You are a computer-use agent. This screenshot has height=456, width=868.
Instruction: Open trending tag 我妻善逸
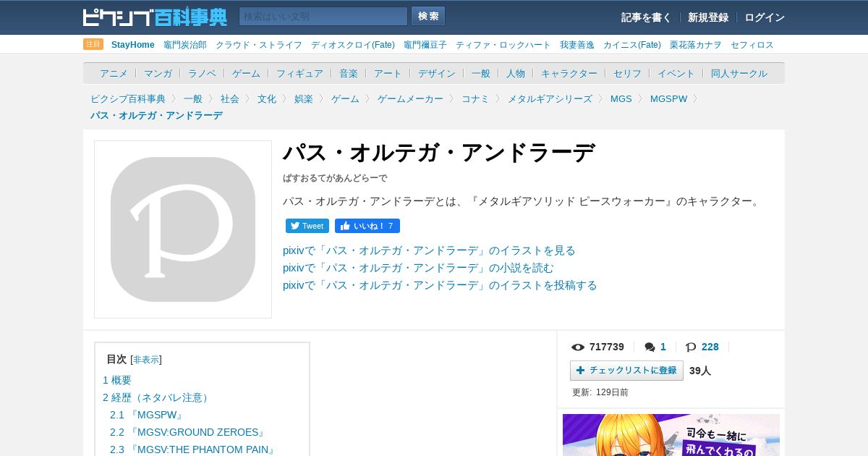[577, 45]
